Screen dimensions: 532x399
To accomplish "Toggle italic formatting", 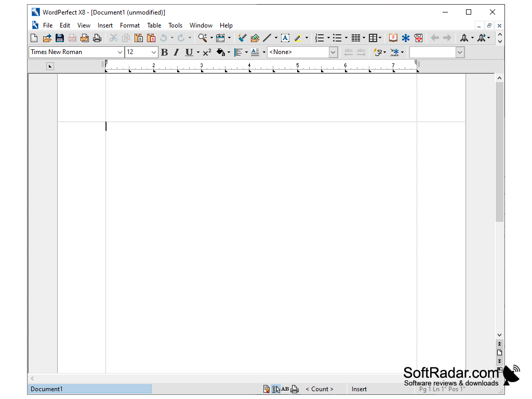I will click(x=176, y=52).
